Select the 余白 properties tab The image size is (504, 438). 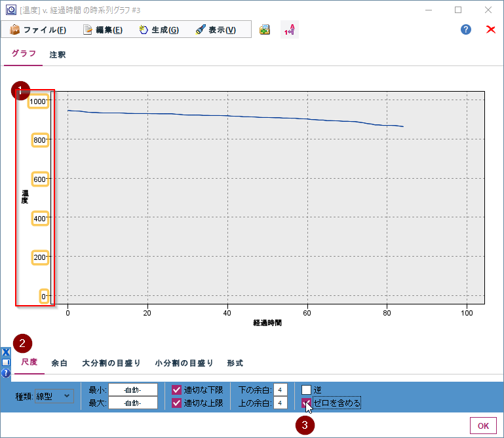click(x=60, y=363)
